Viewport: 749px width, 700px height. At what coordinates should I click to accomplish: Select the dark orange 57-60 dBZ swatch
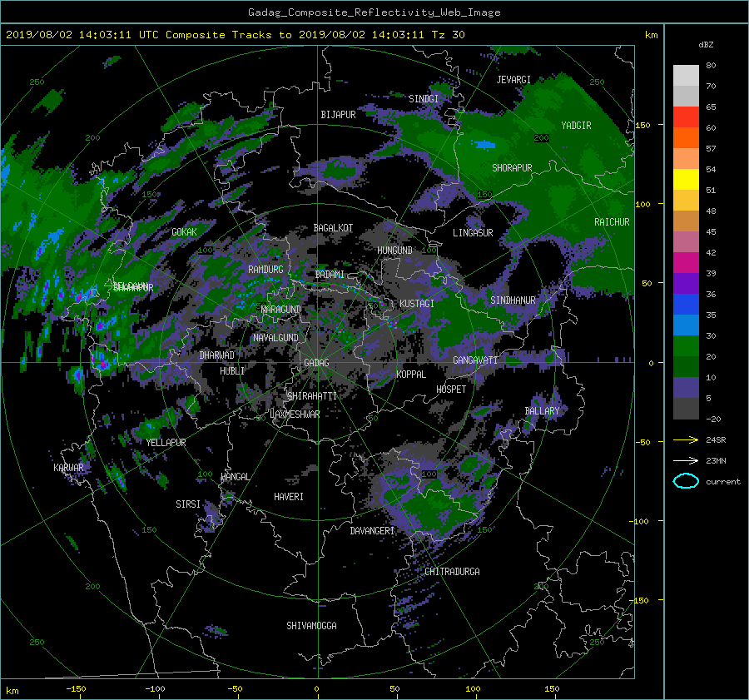tap(686, 137)
